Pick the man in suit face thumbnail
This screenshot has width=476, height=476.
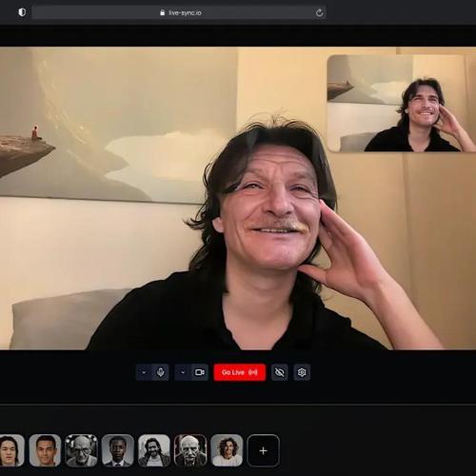118,450
